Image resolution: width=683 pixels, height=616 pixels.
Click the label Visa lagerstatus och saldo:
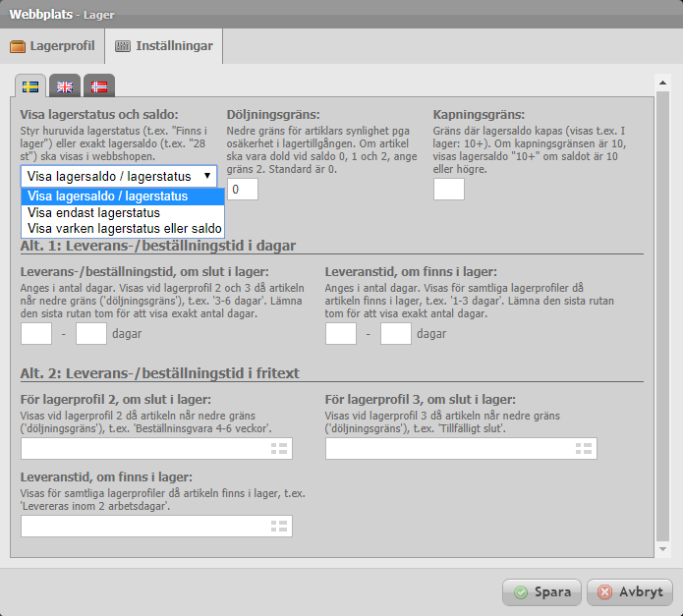[x=99, y=115]
